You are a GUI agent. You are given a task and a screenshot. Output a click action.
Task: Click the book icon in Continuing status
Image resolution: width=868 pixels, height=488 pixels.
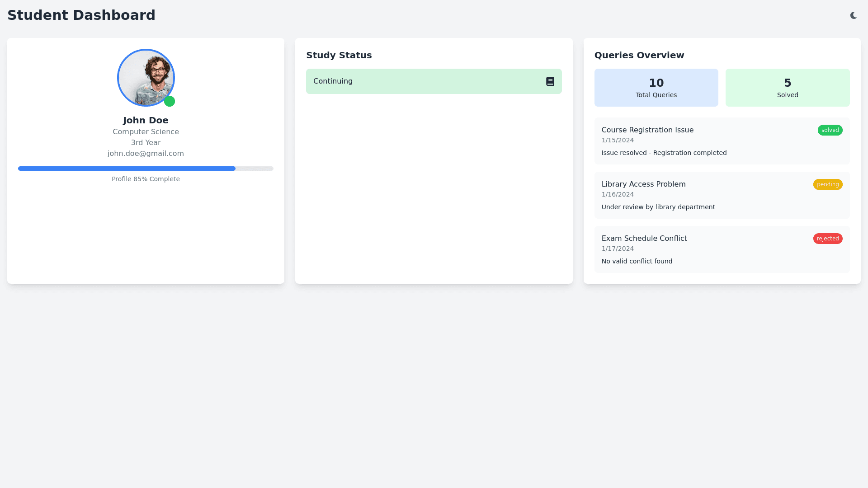(550, 81)
